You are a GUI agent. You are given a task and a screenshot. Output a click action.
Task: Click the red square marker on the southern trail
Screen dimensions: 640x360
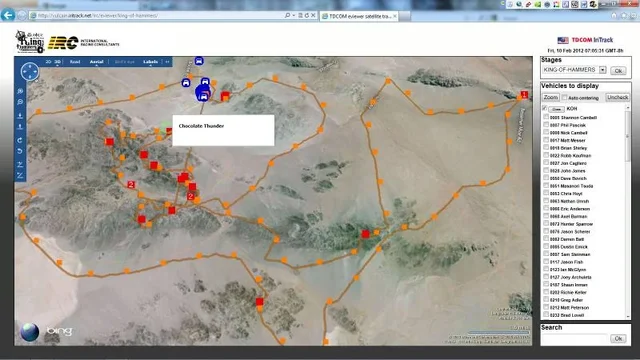259,302
